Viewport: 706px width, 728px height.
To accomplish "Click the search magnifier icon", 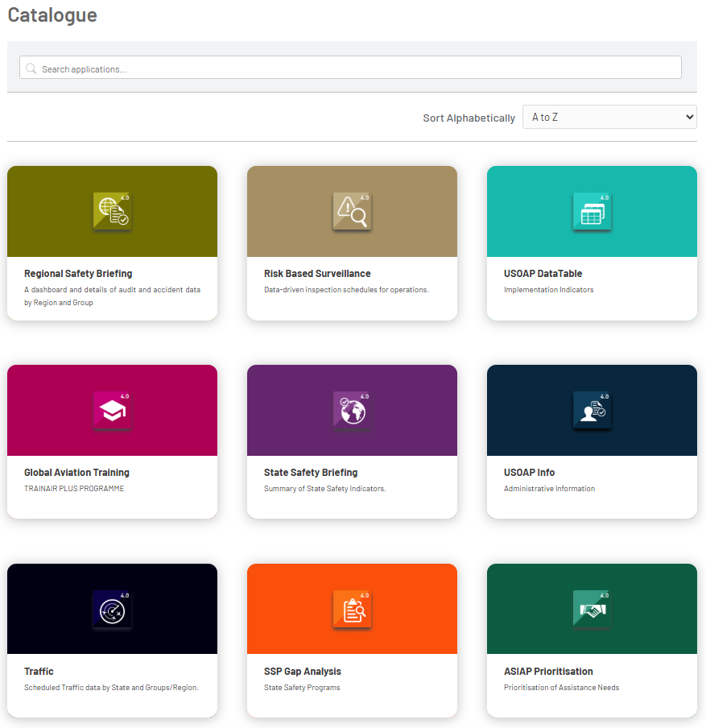I will [x=31, y=68].
